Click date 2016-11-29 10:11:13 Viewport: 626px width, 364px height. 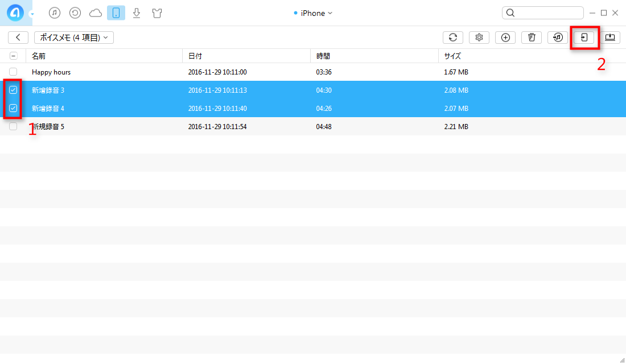click(217, 90)
